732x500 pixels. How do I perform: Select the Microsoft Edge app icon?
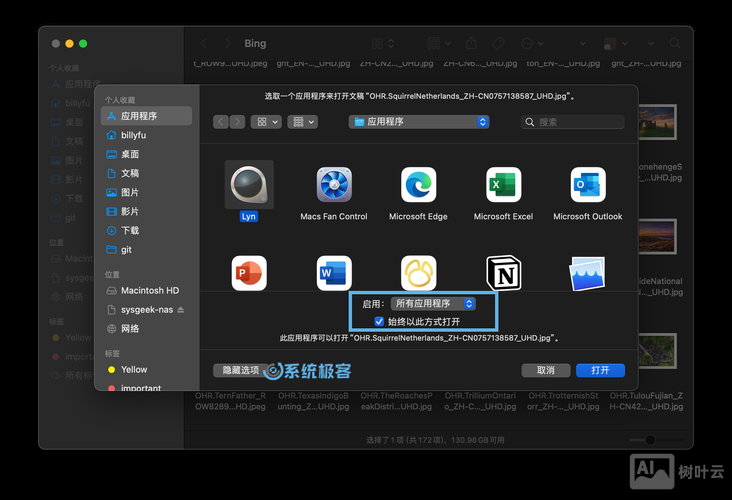tap(418, 184)
